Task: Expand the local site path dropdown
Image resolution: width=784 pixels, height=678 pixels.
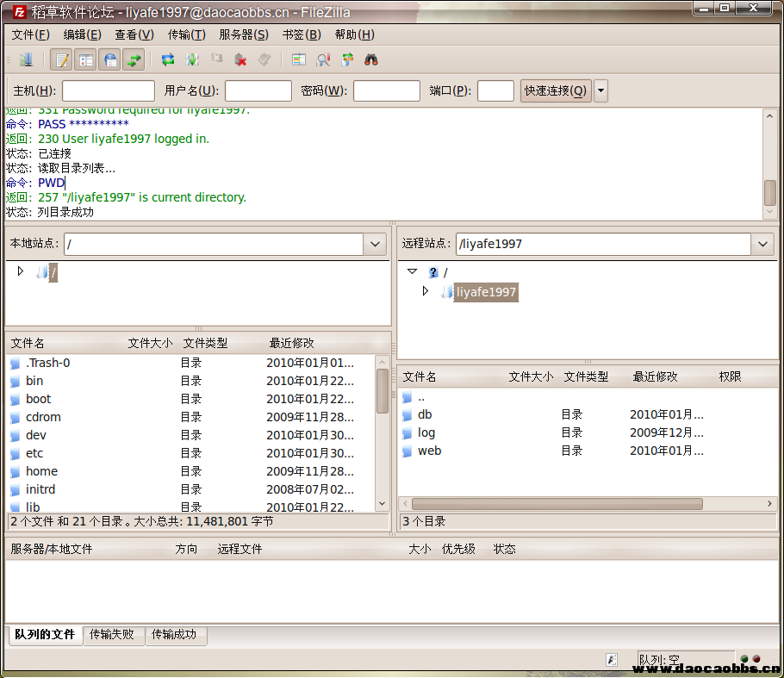Action: click(376, 244)
